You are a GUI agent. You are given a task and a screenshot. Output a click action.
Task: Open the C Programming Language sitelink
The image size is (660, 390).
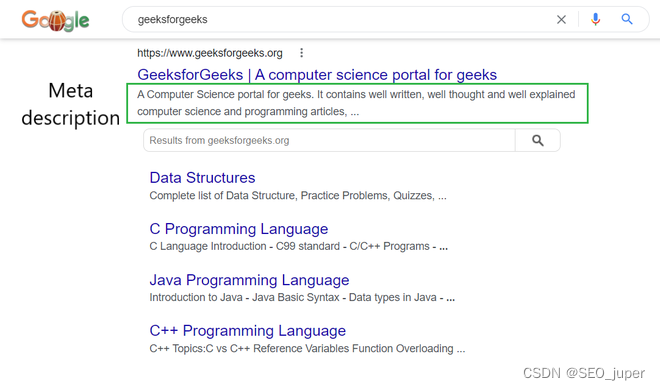point(238,229)
